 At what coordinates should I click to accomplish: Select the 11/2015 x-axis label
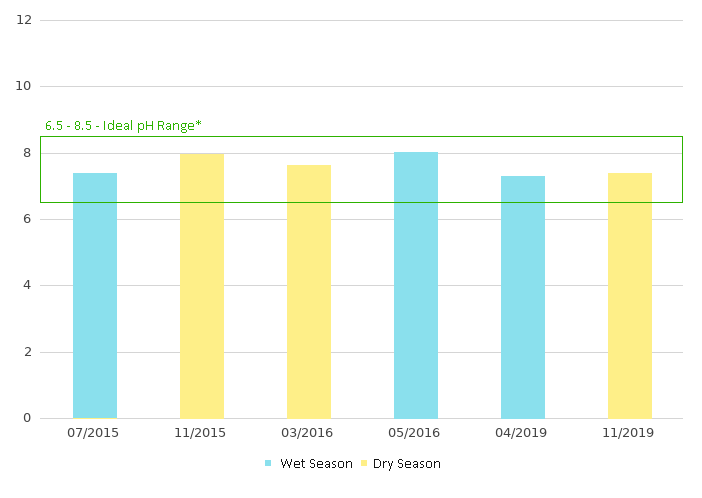point(202,433)
